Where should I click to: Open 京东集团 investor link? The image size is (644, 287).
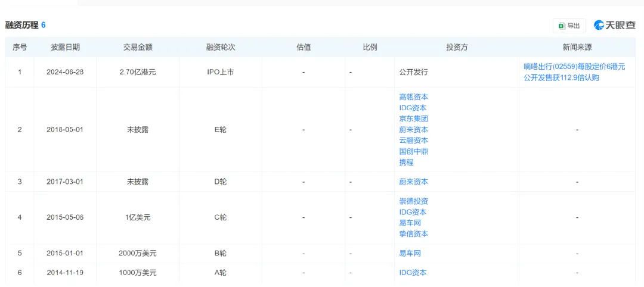point(414,119)
